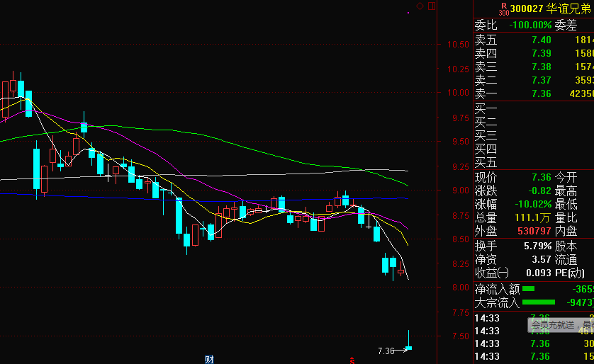Click the 现价 current price 7.36
Screen dimensions: 594x364
(542, 177)
